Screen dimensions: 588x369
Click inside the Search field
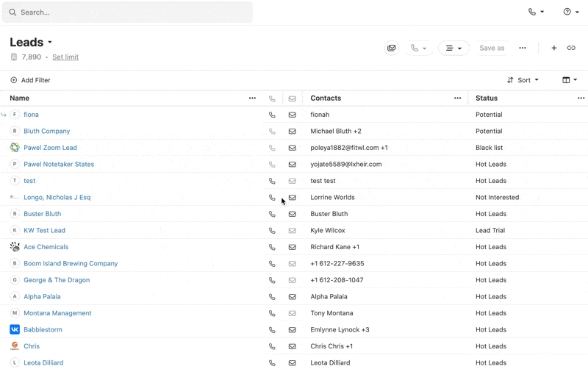[127, 12]
